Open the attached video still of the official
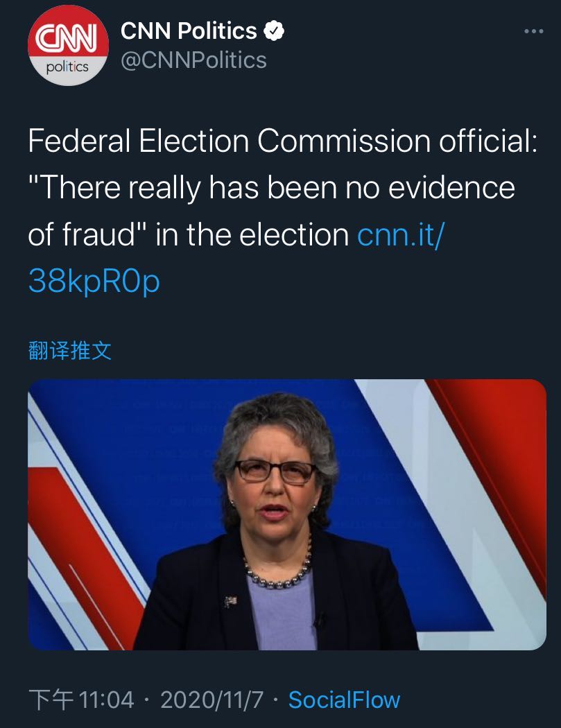 click(x=287, y=514)
